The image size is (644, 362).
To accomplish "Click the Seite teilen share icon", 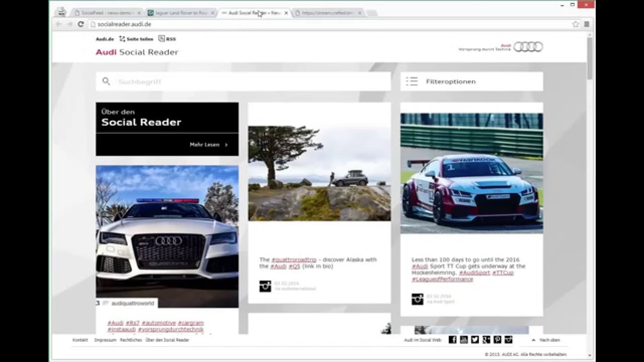I will [122, 39].
